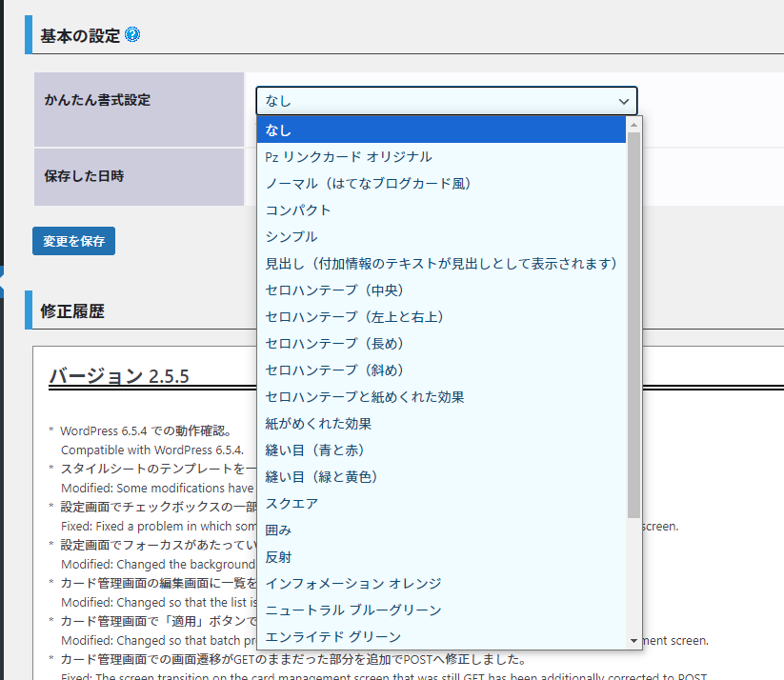Choose 見出し option with additional text heading

tap(442, 263)
